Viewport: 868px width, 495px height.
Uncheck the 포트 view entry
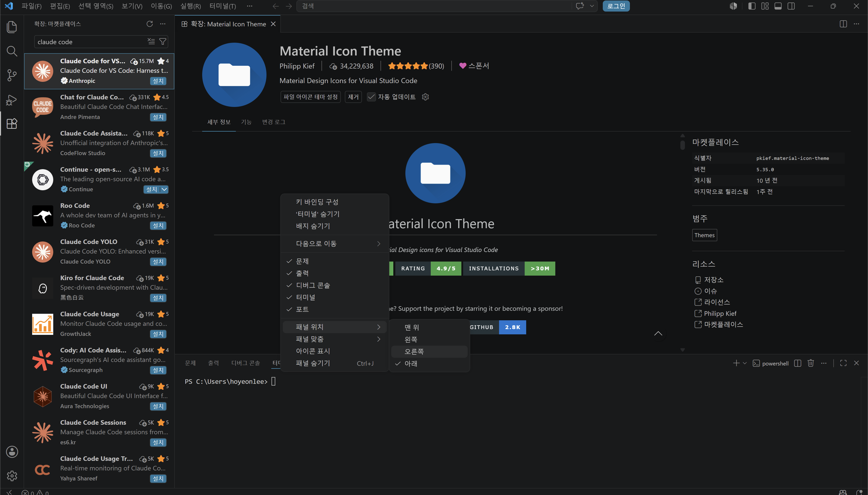click(334, 309)
